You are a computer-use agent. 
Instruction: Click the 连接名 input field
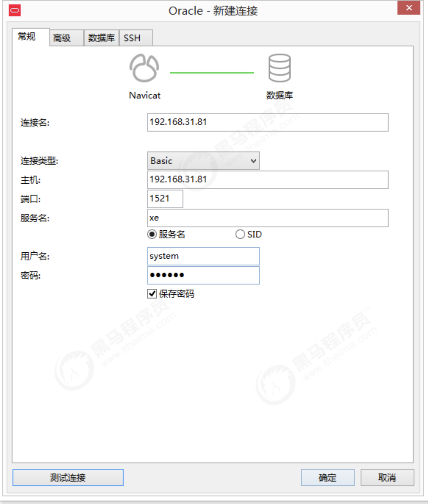tap(268, 122)
